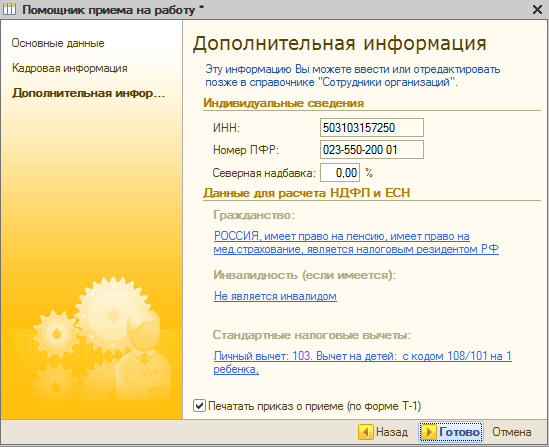Click the ИНН input field

click(x=372, y=127)
